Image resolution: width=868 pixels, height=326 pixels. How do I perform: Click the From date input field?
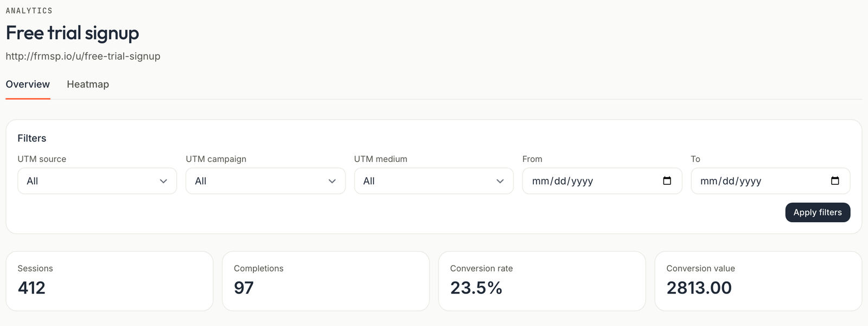click(x=602, y=181)
